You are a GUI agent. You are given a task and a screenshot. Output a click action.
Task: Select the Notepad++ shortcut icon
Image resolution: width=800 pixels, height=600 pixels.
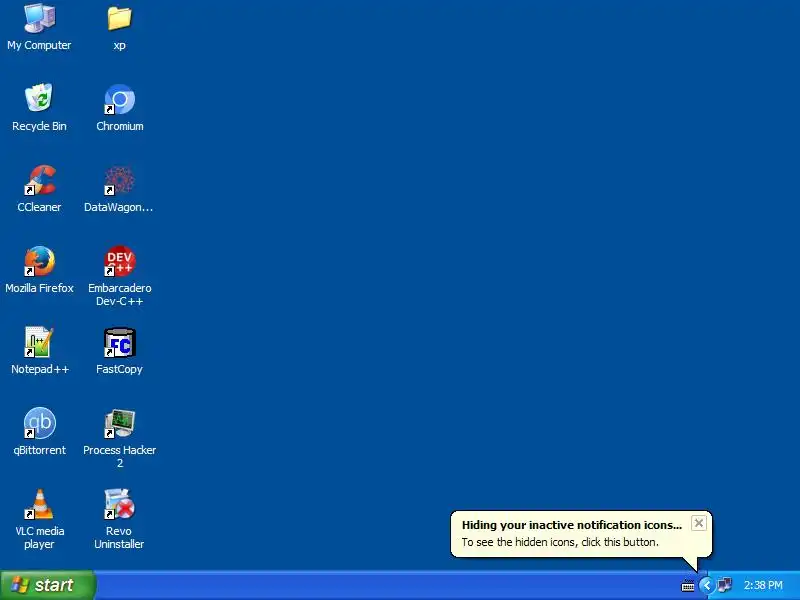(x=39, y=342)
